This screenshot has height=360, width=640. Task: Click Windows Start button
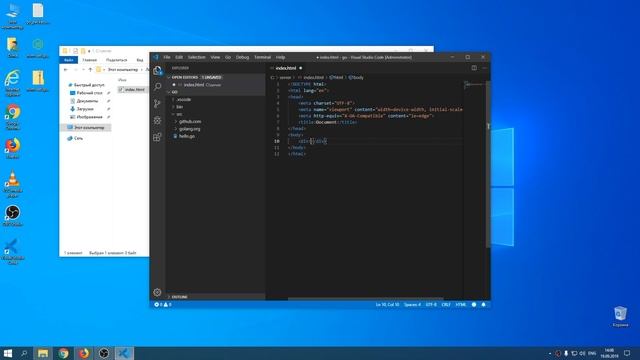pyautogui.click(x=8, y=353)
